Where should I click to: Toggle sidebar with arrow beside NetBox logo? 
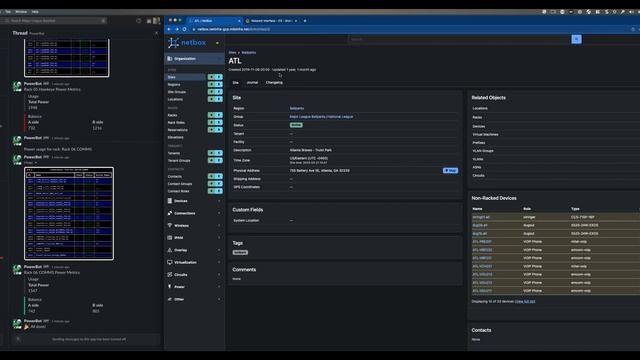click(217, 43)
